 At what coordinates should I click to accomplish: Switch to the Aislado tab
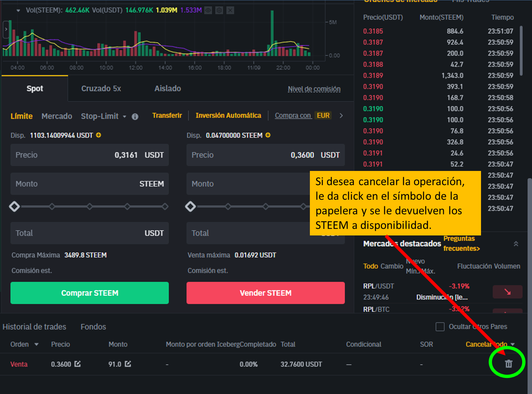tap(168, 89)
